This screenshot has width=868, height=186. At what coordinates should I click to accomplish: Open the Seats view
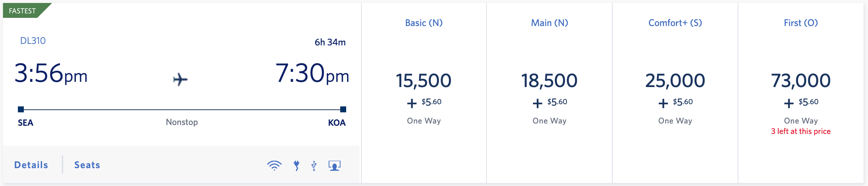87,165
